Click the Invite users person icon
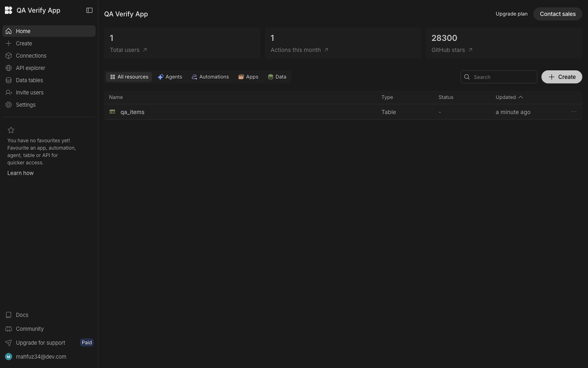The width and height of the screenshot is (588, 368). coord(9,92)
